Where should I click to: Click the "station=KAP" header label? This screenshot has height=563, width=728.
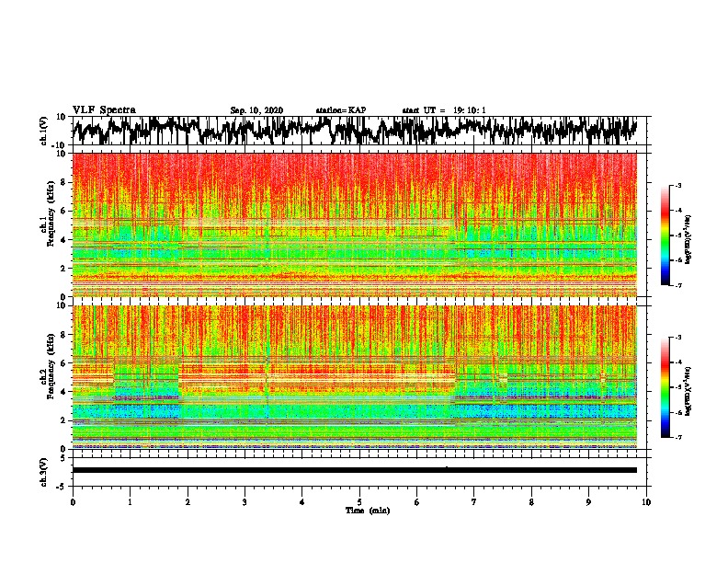point(341,110)
